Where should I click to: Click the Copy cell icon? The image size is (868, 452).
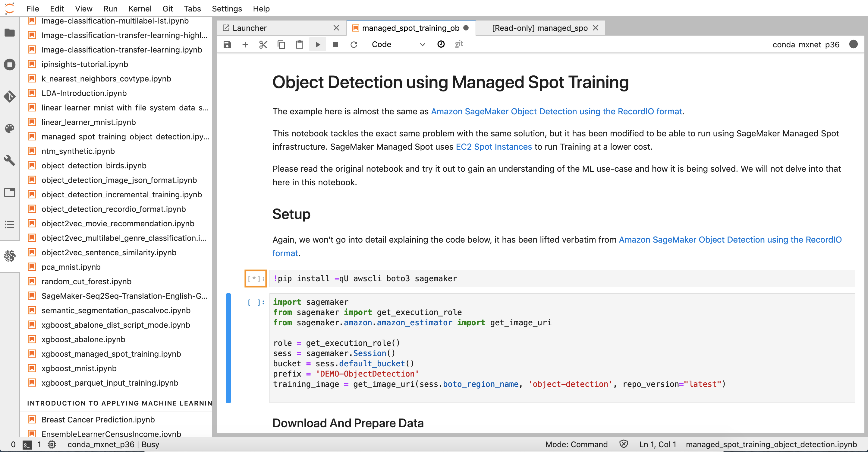tap(281, 44)
